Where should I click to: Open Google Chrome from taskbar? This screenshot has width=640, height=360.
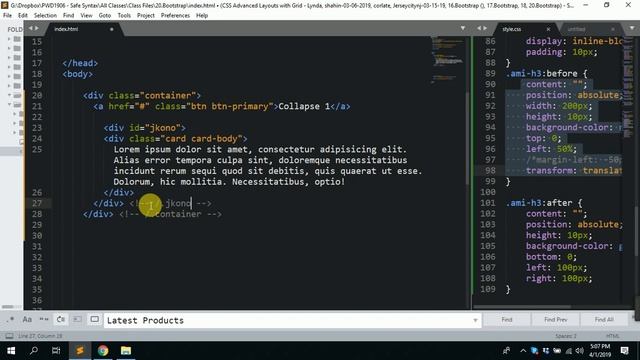(103, 351)
